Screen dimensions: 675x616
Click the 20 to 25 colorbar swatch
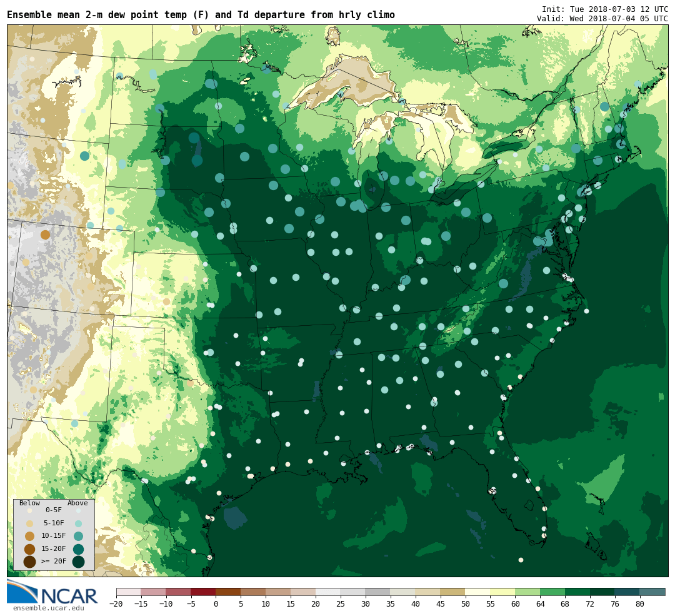pos(328,592)
